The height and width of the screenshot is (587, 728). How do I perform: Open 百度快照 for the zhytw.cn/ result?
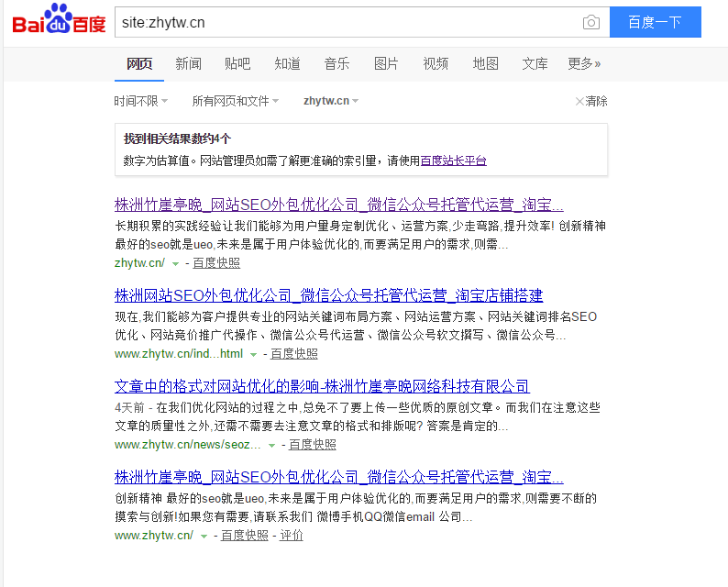coord(216,263)
